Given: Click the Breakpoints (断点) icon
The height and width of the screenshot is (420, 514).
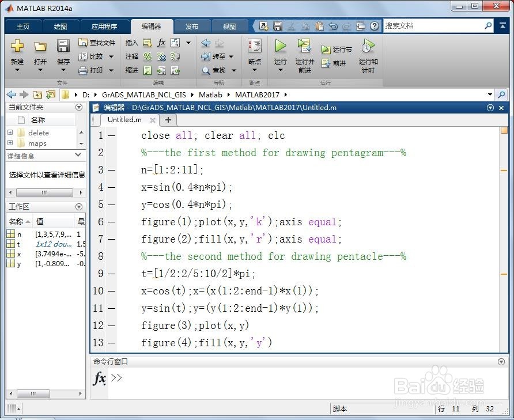Looking at the screenshot, I should click(x=254, y=46).
